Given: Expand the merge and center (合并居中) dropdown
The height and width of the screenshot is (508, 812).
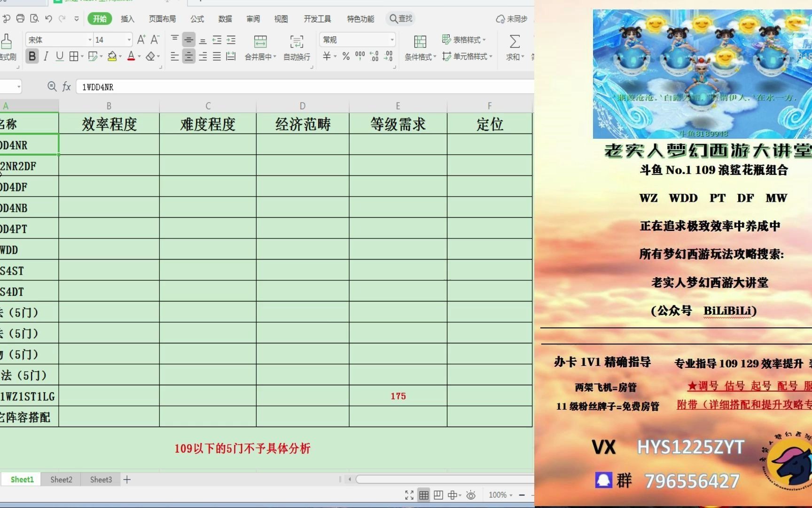Looking at the screenshot, I should tap(274, 57).
